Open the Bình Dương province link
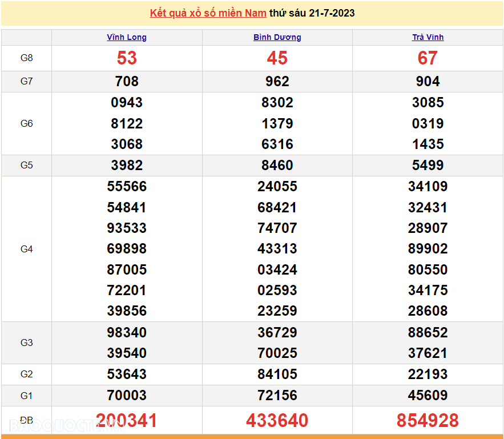This screenshot has height=439, width=504. coord(277,37)
